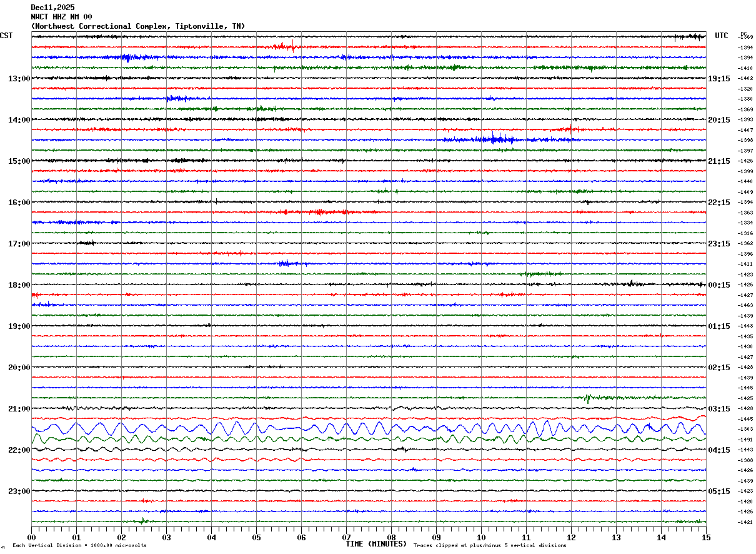The height and width of the screenshot is (554, 756).
Task: Click the UTC timezone label
Action: point(722,36)
